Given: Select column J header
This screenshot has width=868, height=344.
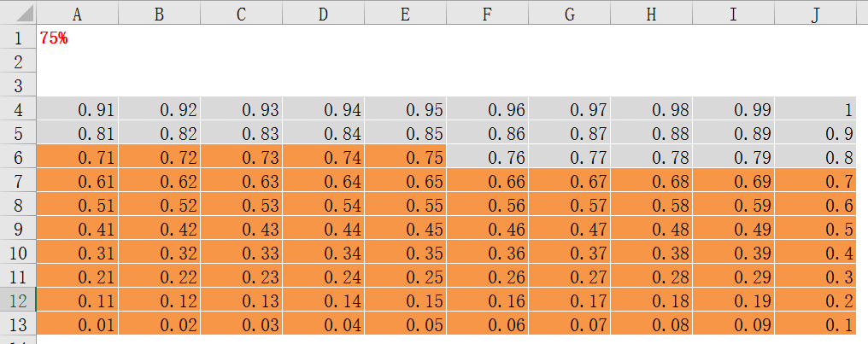Looking at the screenshot, I should (x=815, y=14).
